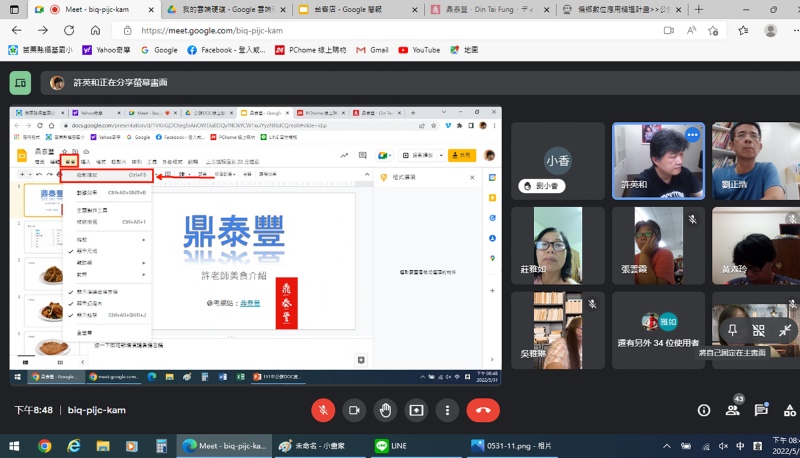Screen dimensions: 800x458
Task: Close the Din Tai Fung tab
Action: [x=546, y=9]
